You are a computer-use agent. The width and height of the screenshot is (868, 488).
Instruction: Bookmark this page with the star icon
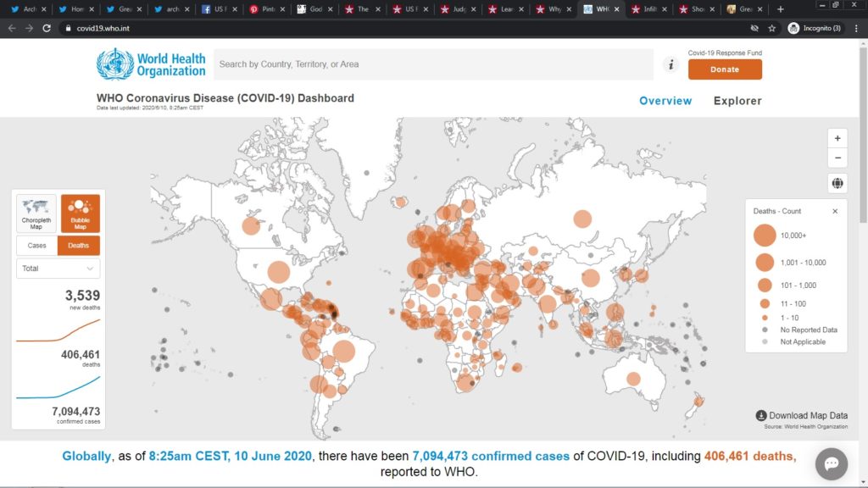[x=772, y=28]
